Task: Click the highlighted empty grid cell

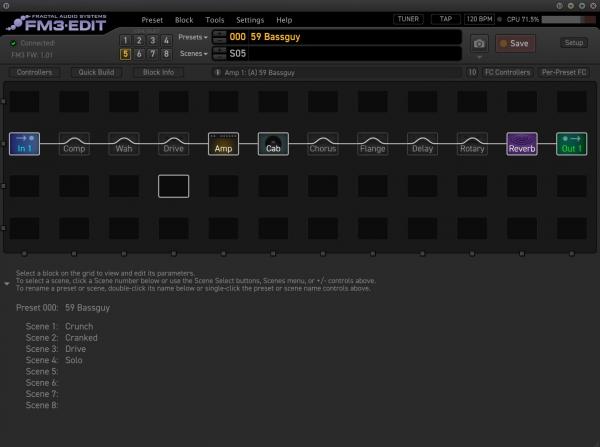Action: tap(173, 186)
